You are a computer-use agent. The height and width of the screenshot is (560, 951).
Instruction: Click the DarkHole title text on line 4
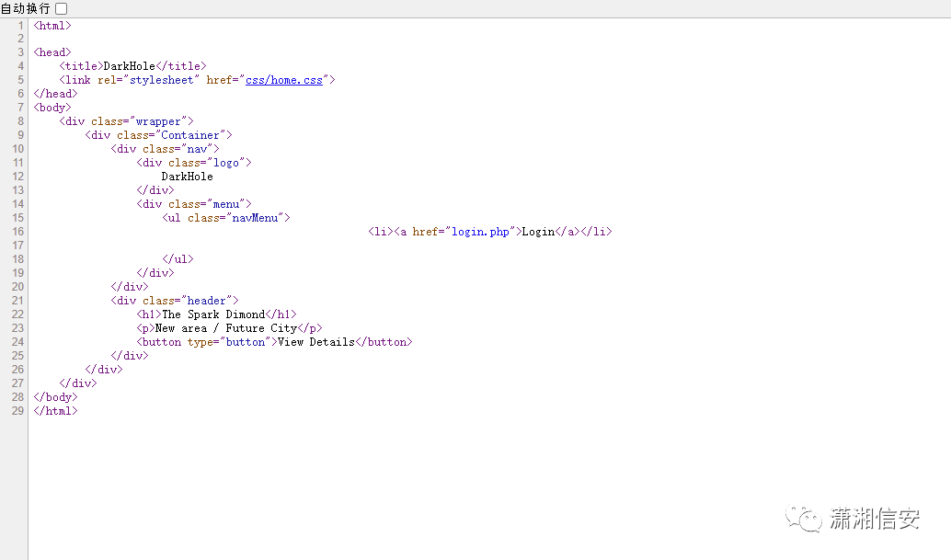coord(129,66)
